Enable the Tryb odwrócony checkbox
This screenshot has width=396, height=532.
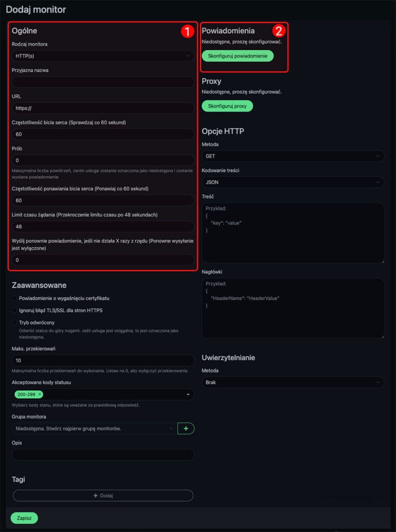click(15, 323)
